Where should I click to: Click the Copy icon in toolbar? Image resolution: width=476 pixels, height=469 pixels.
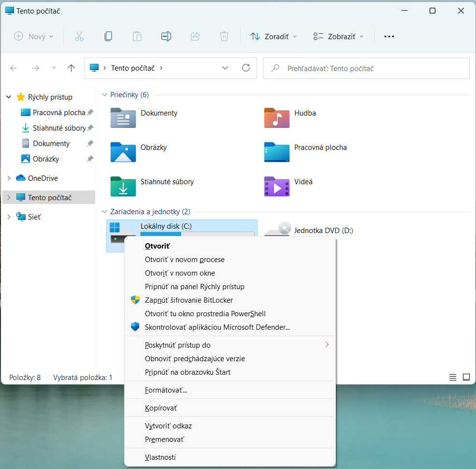(x=108, y=36)
